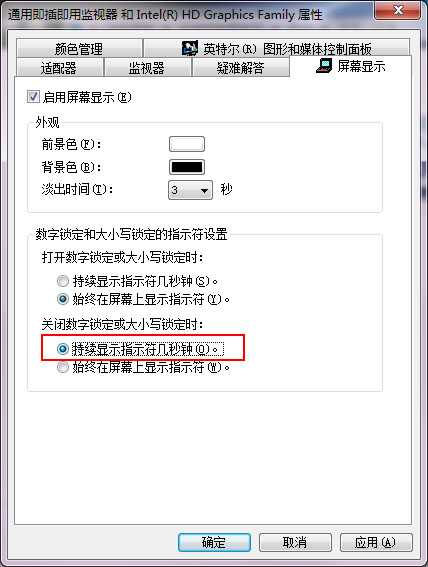Image resolution: width=428 pixels, height=567 pixels.
Task: Click the 确定 button
Action: [214, 542]
